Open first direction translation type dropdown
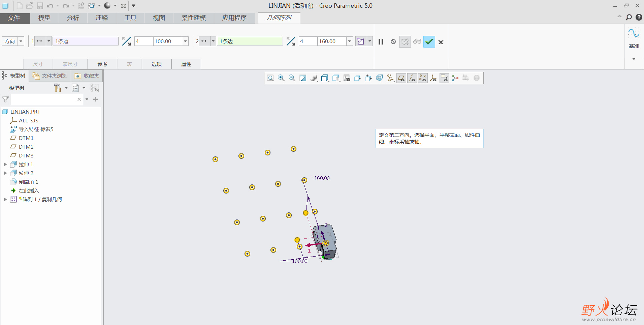Image resolution: width=644 pixels, height=325 pixels. 49,41
